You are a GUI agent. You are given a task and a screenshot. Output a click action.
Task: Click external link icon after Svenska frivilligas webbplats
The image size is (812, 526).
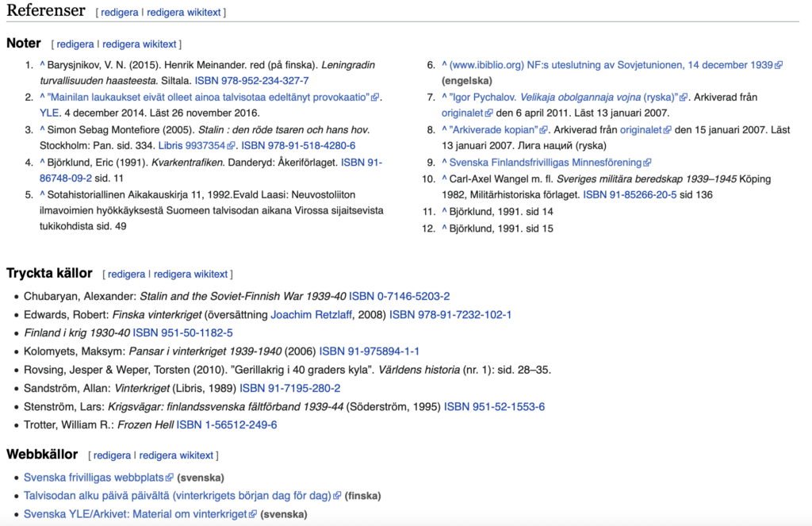[169, 478]
